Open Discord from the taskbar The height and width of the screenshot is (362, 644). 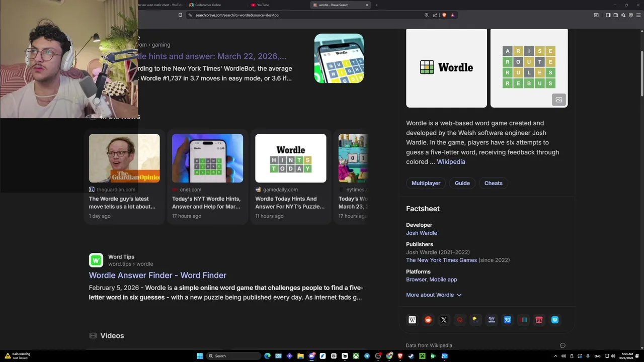(x=312, y=356)
